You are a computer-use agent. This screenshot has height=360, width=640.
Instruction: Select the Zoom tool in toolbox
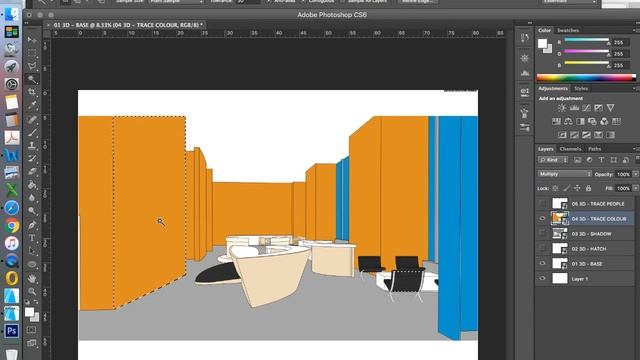pos(32,291)
